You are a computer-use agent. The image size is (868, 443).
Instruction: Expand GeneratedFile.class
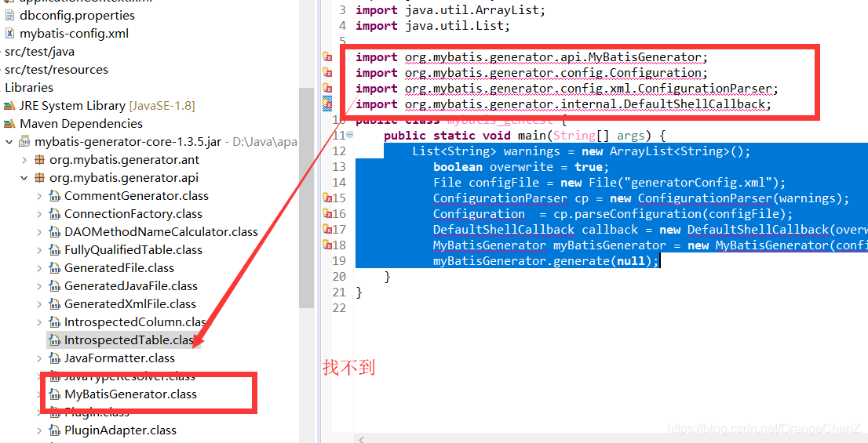(x=38, y=268)
